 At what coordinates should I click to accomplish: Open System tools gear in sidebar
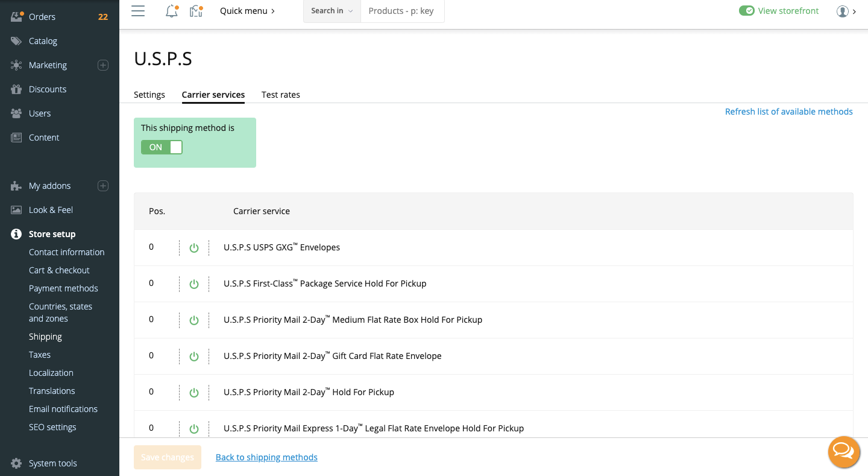coord(17,463)
